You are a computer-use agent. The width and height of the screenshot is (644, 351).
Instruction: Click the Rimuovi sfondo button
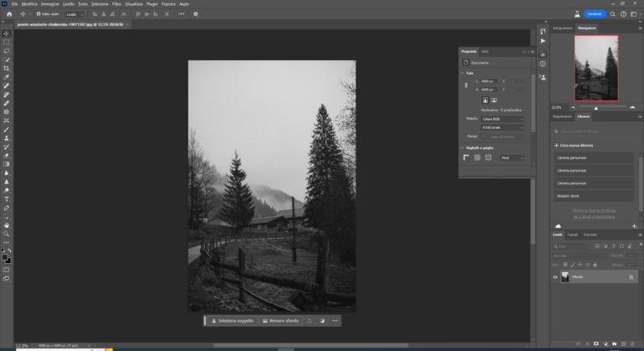(280, 320)
